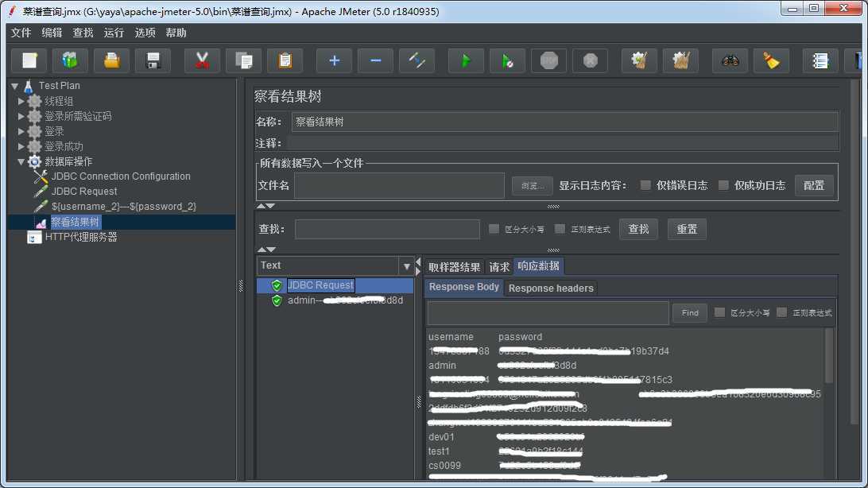Image resolution: width=868 pixels, height=488 pixels.
Task: Switch to 请求 tab
Action: 499,267
